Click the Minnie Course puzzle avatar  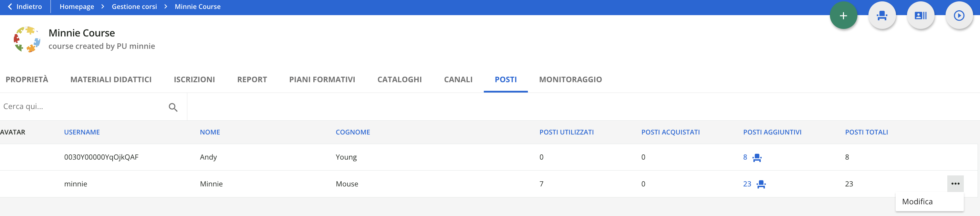pos(27,40)
